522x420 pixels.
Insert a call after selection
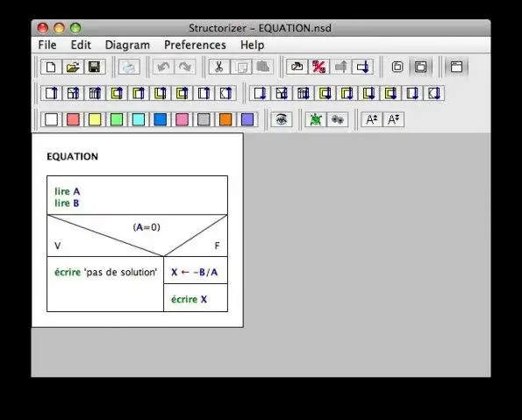(412, 93)
